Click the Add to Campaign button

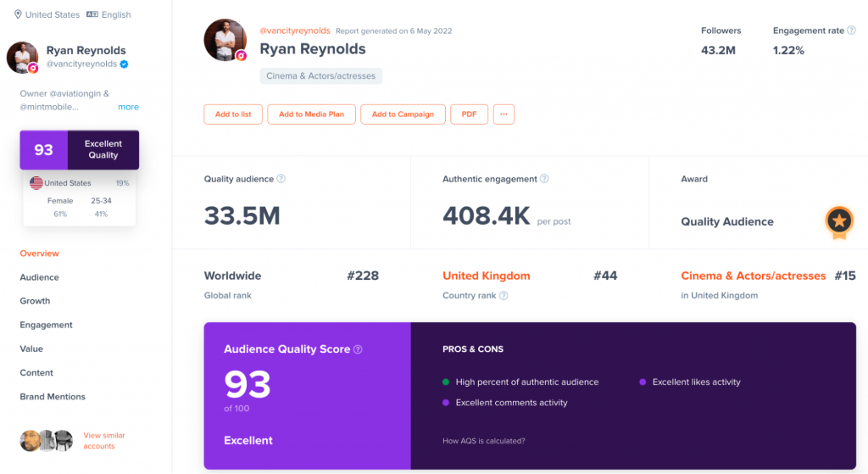tap(403, 114)
